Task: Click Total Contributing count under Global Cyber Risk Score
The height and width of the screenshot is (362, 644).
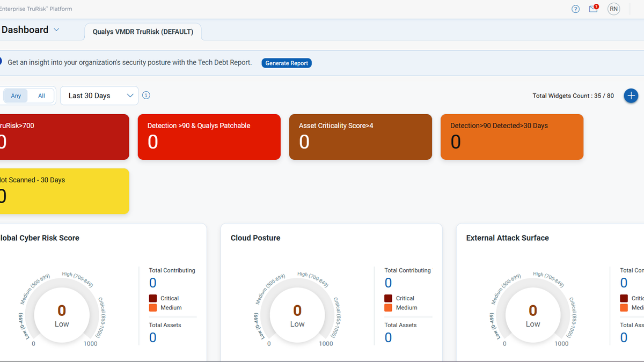Action: (152, 283)
